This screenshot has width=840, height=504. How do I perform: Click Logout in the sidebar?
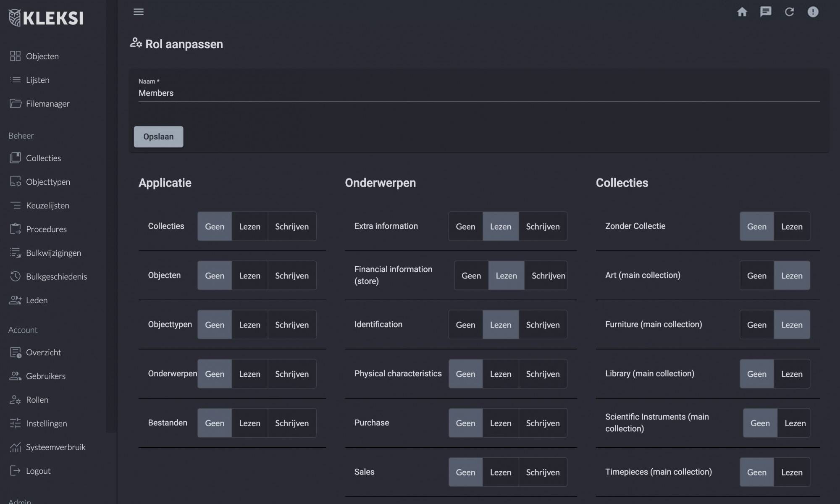(38, 471)
